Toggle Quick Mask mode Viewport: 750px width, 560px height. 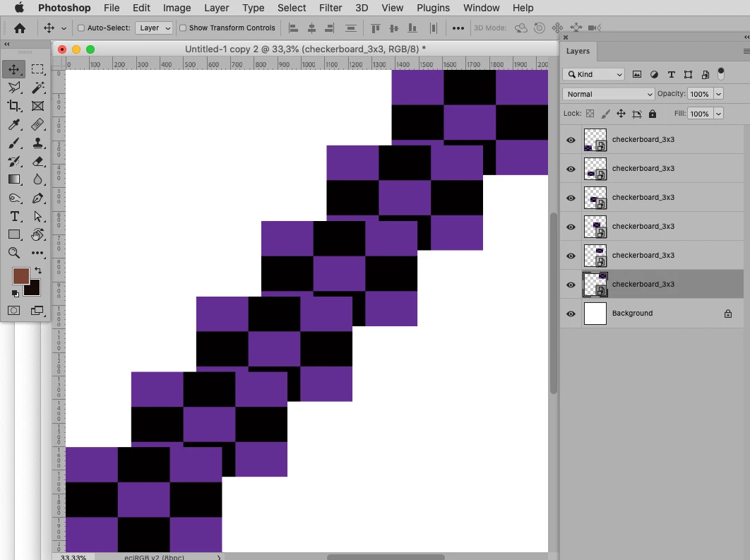14,311
